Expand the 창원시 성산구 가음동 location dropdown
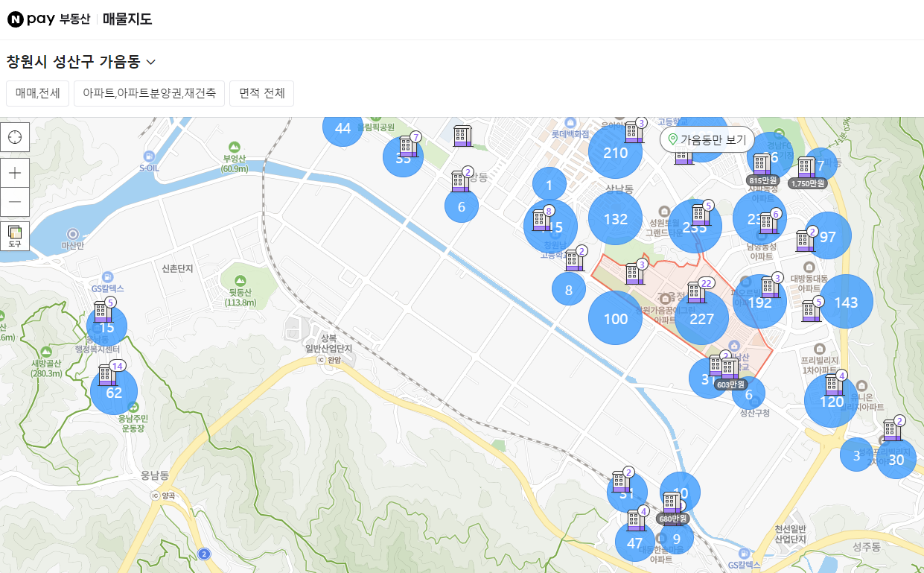The width and height of the screenshot is (924, 573). (81, 62)
